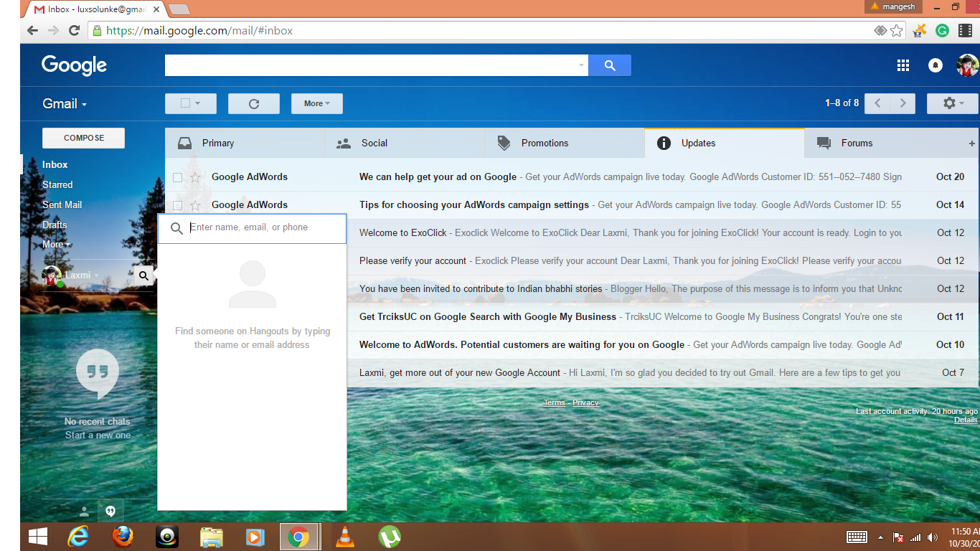980x551 pixels.
Task: Switch to the Primary tab
Action: click(245, 143)
